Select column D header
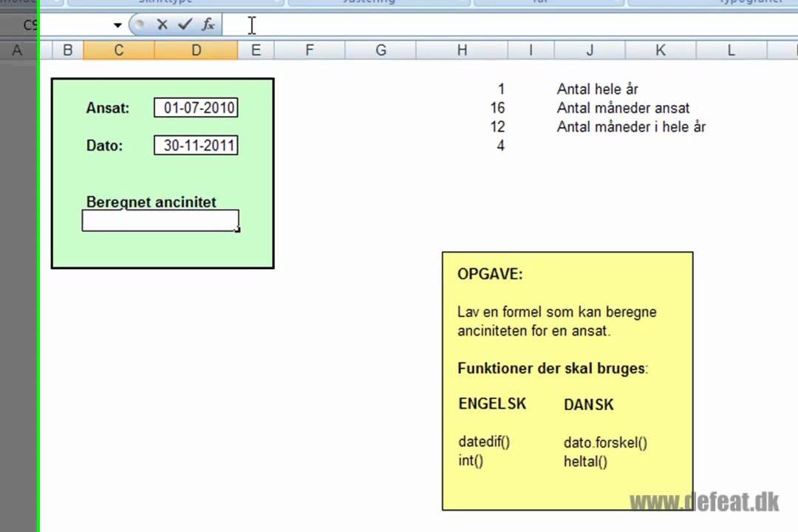Image resolution: width=798 pixels, height=532 pixels. coord(196,50)
